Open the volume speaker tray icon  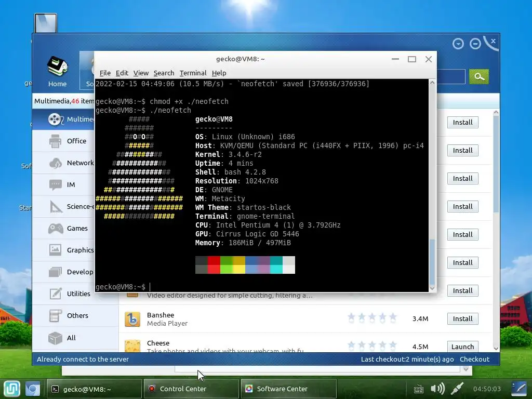point(437,389)
